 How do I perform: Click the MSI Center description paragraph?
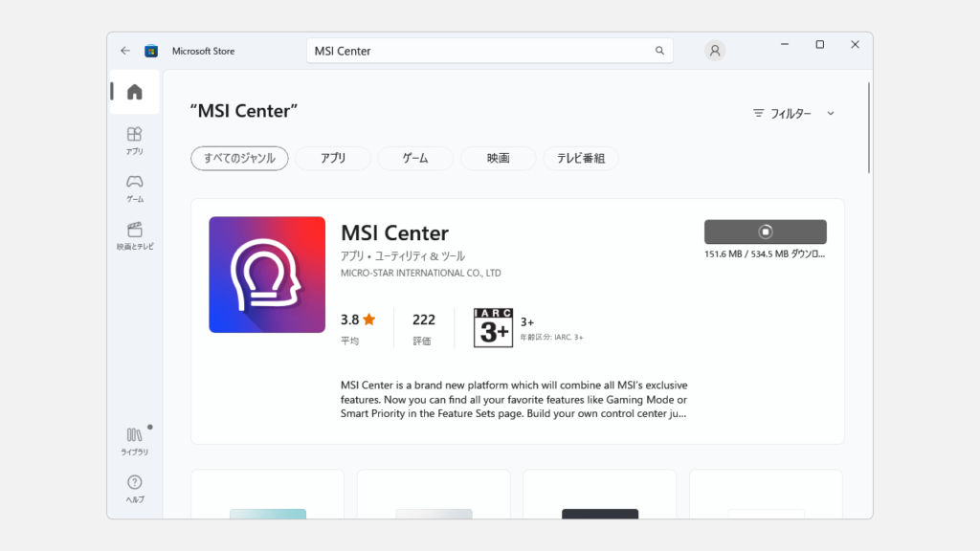point(514,399)
